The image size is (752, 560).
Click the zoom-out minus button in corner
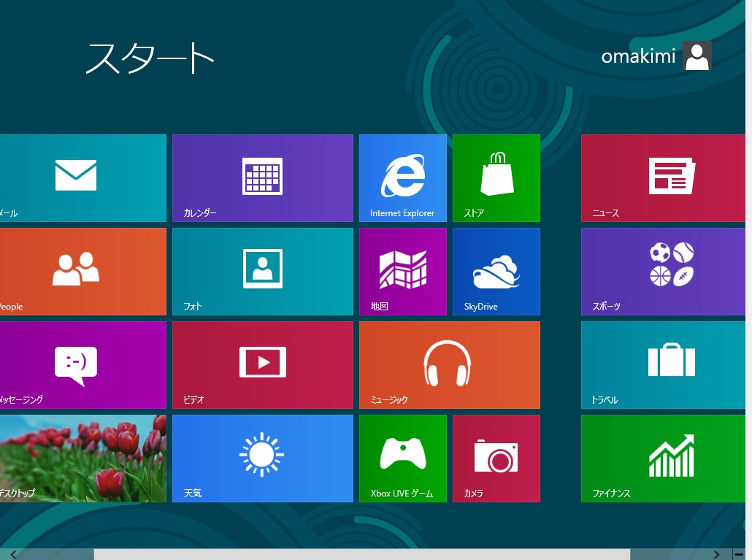tap(739, 554)
